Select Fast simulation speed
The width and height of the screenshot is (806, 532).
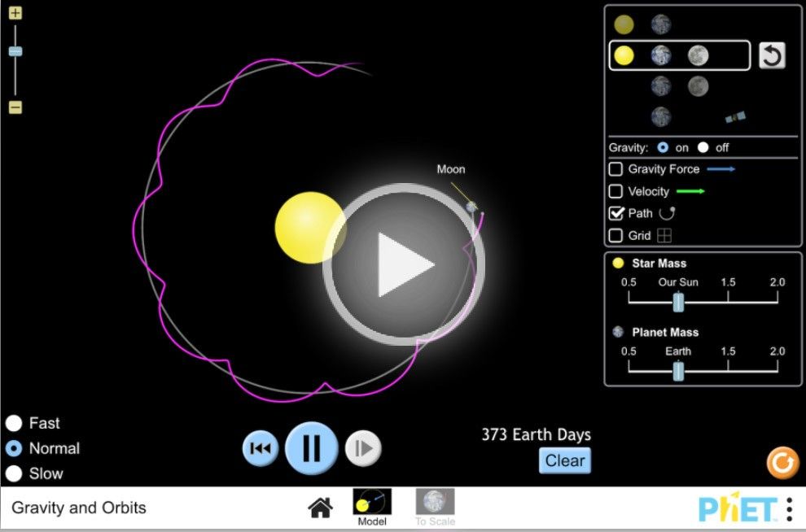point(13,423)
